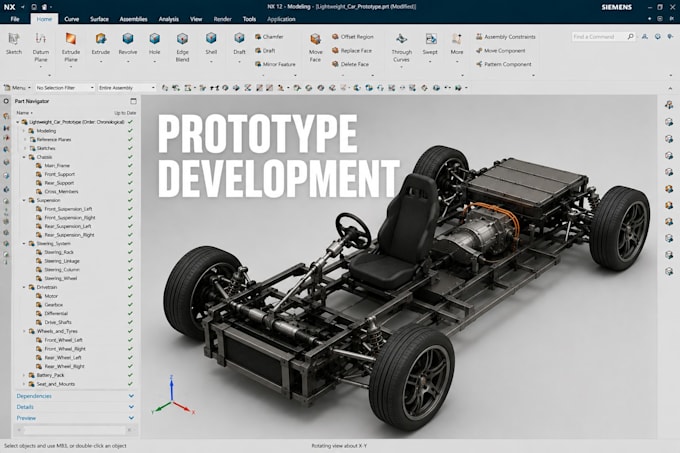Open the Analysis tab
This screenshot has width=680, height=453.
click(169, 19)
